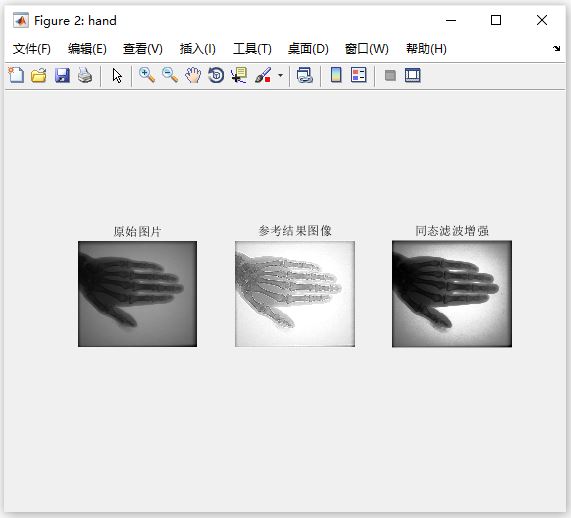
Task: Select the Edit Plot arrow tool
Action: pyautogui.click(x=117, y=76)
